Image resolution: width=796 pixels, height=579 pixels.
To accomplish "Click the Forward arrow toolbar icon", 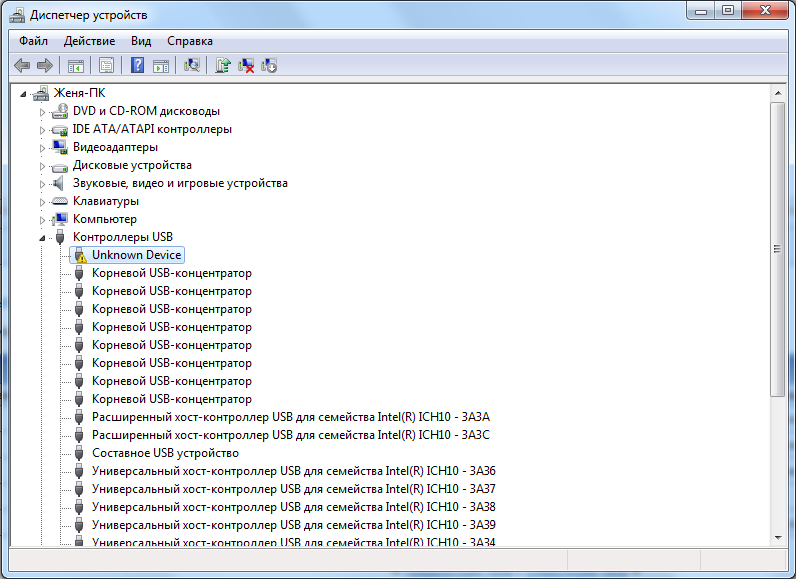I will click(x=45, y=65).
